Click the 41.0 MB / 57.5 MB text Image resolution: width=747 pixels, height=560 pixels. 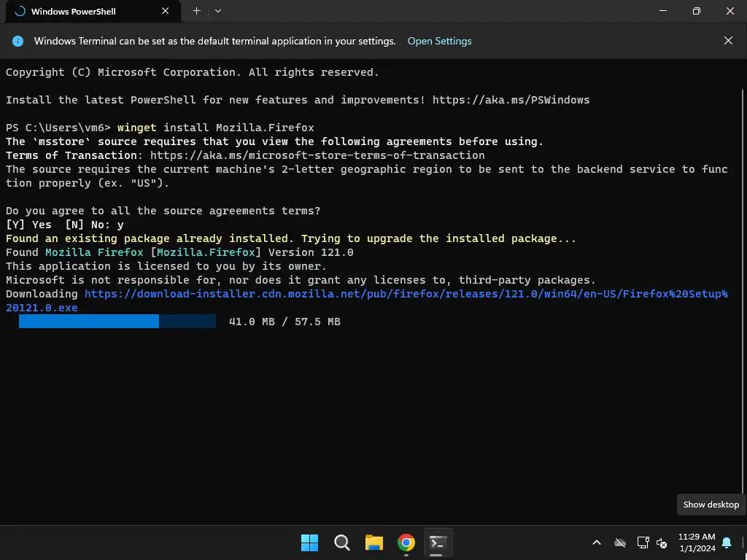coord(285,322)
